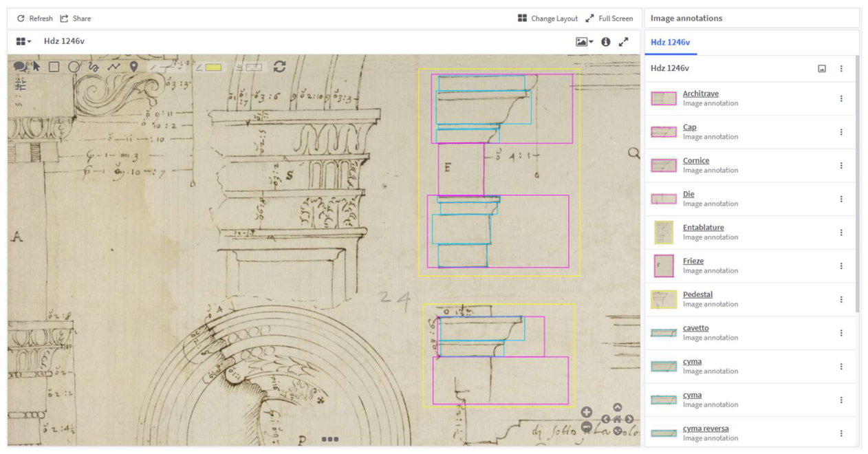Click the Hdz 1246v list heading
This screenshot has width=868, height=454.
(670, 68)
